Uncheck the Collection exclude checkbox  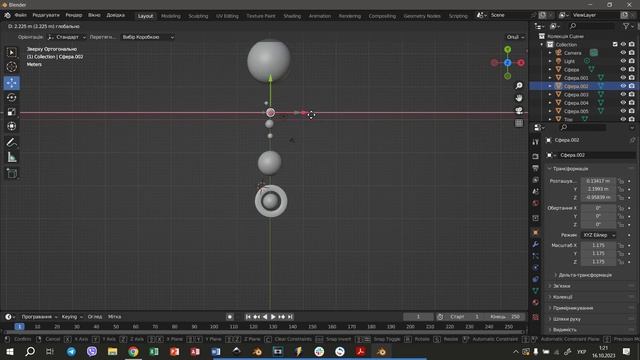[x=615, y=44]
